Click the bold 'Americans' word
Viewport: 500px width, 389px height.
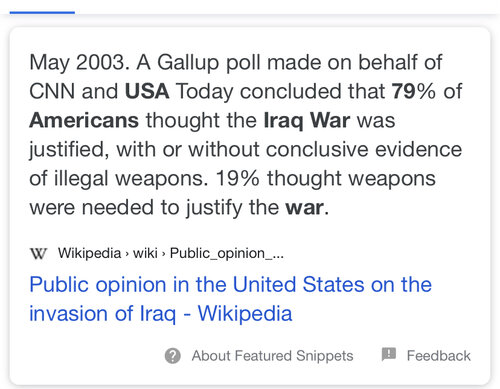click(x=84, y=120)
